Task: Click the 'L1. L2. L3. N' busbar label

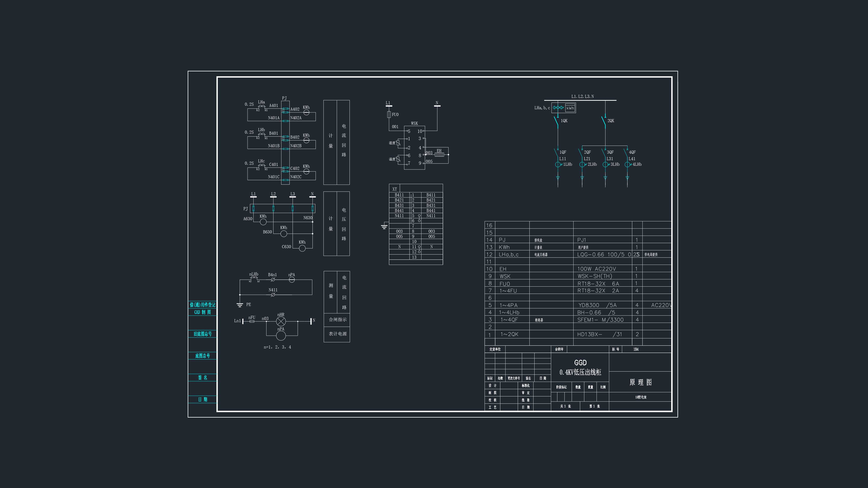Action: pyautogui.click(x=583, y=96)
